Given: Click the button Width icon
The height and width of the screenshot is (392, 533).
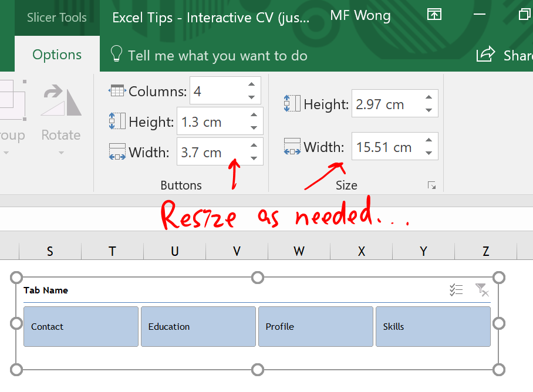Looking at the screenshot, I should tap(117, 152).
